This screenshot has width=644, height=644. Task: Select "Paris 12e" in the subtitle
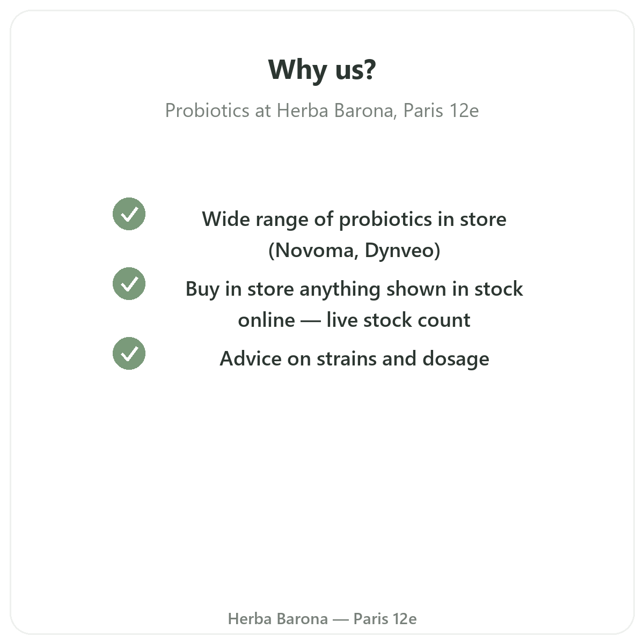pos(441,111)
